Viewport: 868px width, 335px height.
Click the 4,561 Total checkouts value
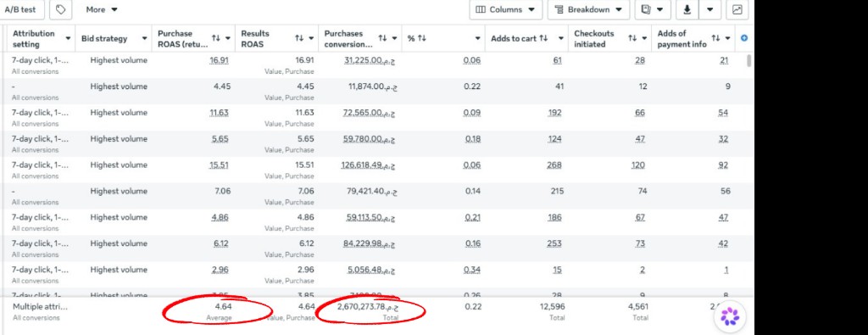pos(637,306)
